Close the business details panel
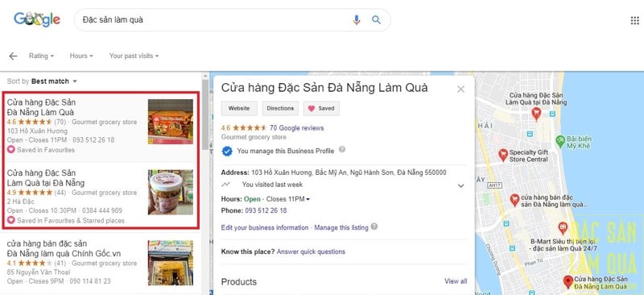The width and height of the screenshot is (644, 295). coord(460,89)
